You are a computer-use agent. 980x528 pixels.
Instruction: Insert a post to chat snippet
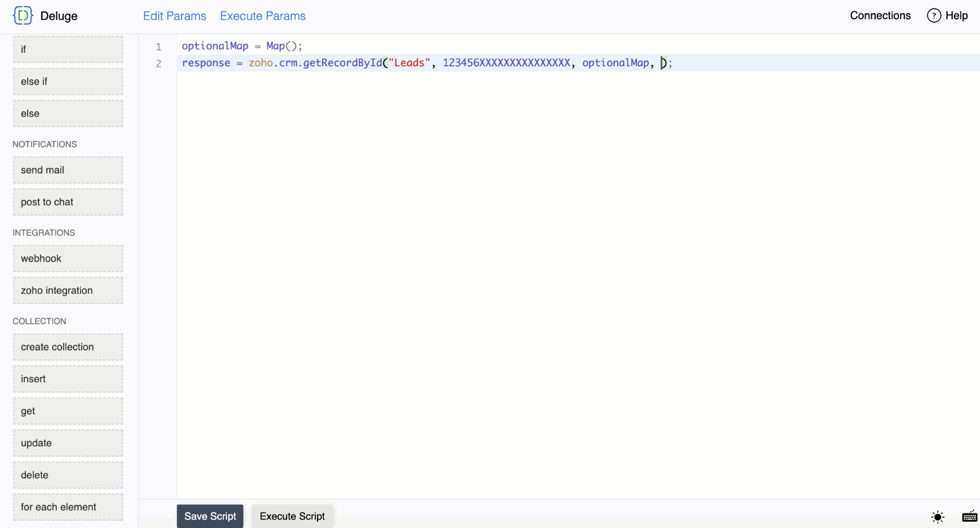pos(67,202)
